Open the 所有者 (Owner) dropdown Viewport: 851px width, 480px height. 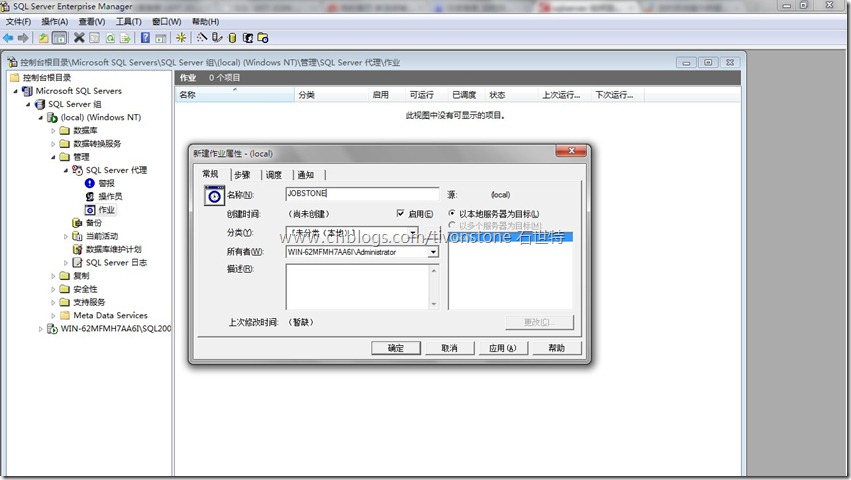pyautogui.click(x=433, y=252)
